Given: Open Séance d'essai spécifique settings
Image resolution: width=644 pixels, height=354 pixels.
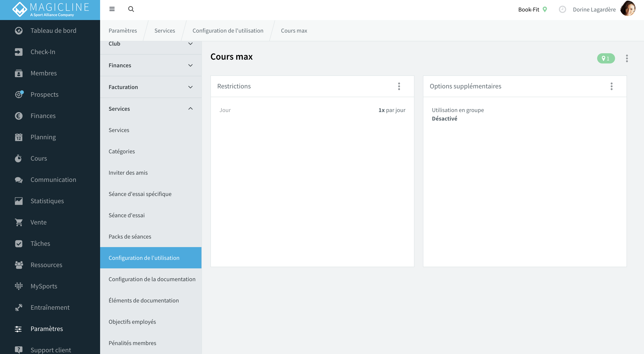Looking at the screenshot, I should [151, 194].
